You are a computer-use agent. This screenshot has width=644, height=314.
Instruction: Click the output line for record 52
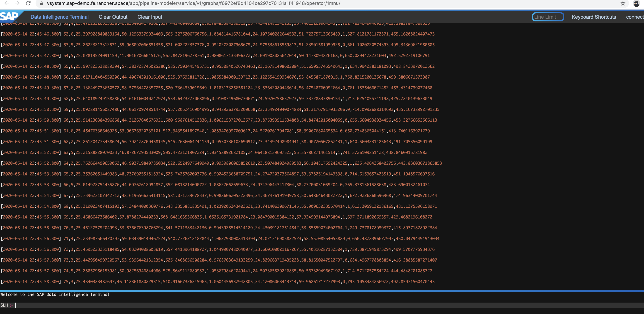pyautogui.click(x=218, y=34)
